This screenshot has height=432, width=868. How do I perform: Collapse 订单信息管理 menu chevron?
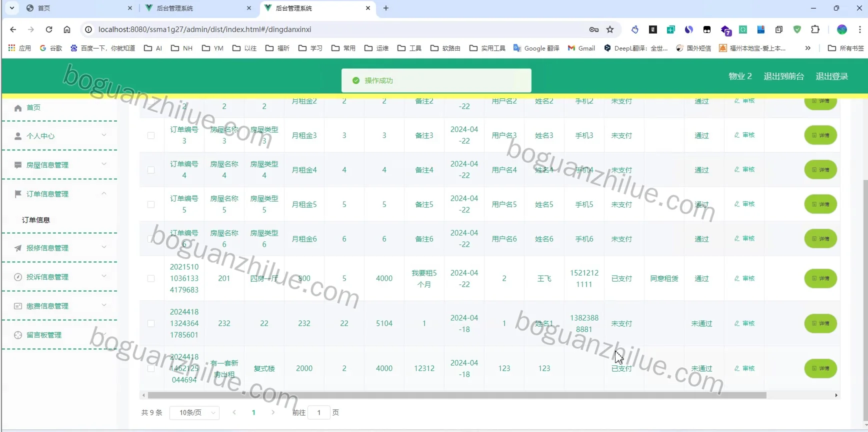pos(104,193)
